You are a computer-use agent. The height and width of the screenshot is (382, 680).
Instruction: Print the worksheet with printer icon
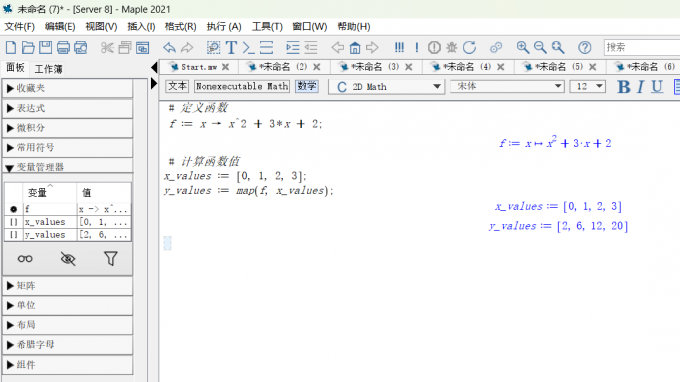click(63, 47)
